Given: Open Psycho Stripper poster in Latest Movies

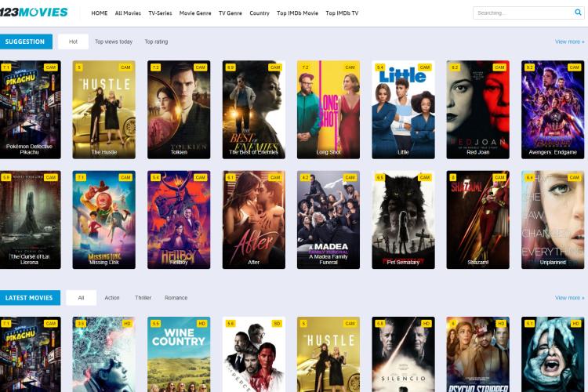Looking at the screenshot, I should tap(477, 354).
